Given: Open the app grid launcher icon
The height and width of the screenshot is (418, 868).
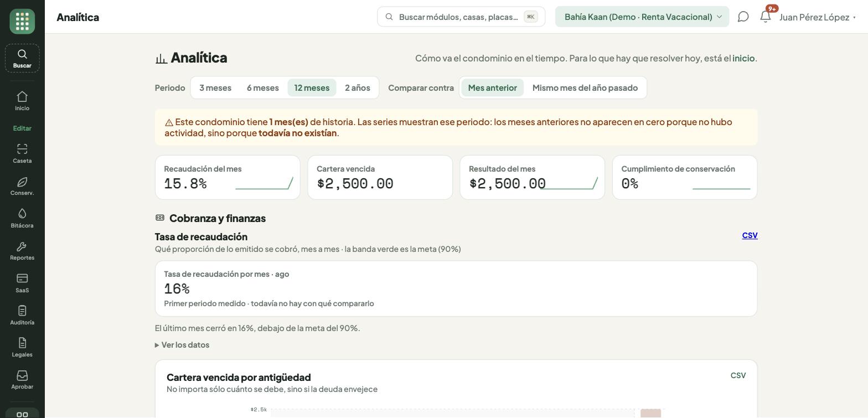Looking at the screenshot, I should tap(22, 22).
